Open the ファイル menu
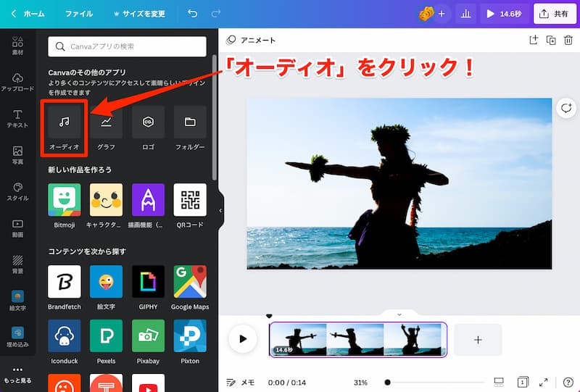 [79, 14]
